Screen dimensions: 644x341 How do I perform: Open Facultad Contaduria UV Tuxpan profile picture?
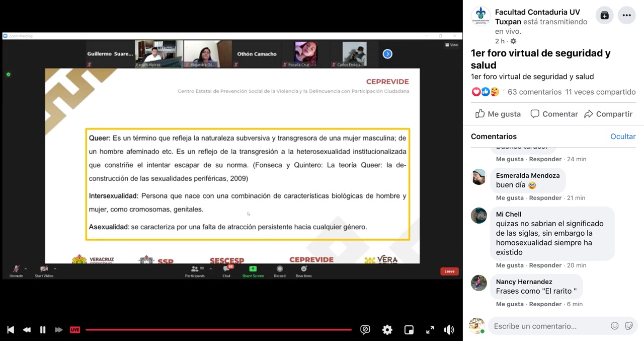(x=480, y=16)
